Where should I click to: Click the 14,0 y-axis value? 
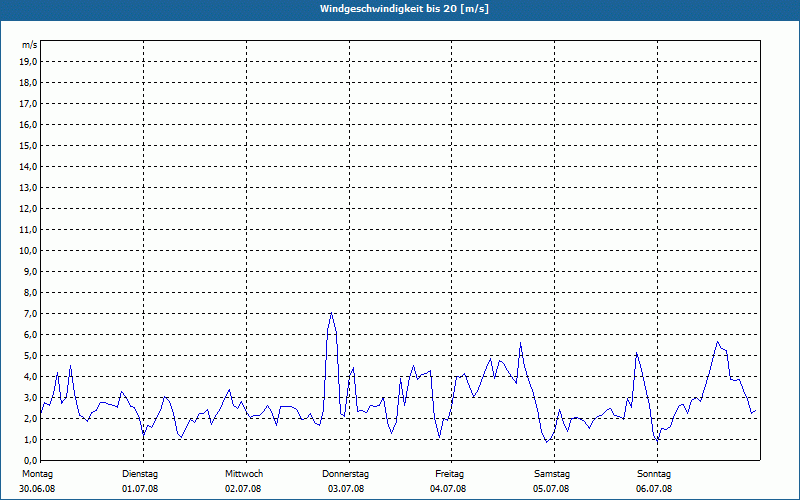[28, 166]
